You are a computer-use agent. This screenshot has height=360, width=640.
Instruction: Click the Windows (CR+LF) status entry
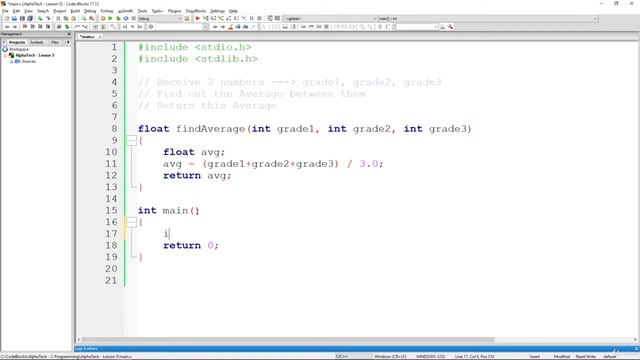[390, 356]
